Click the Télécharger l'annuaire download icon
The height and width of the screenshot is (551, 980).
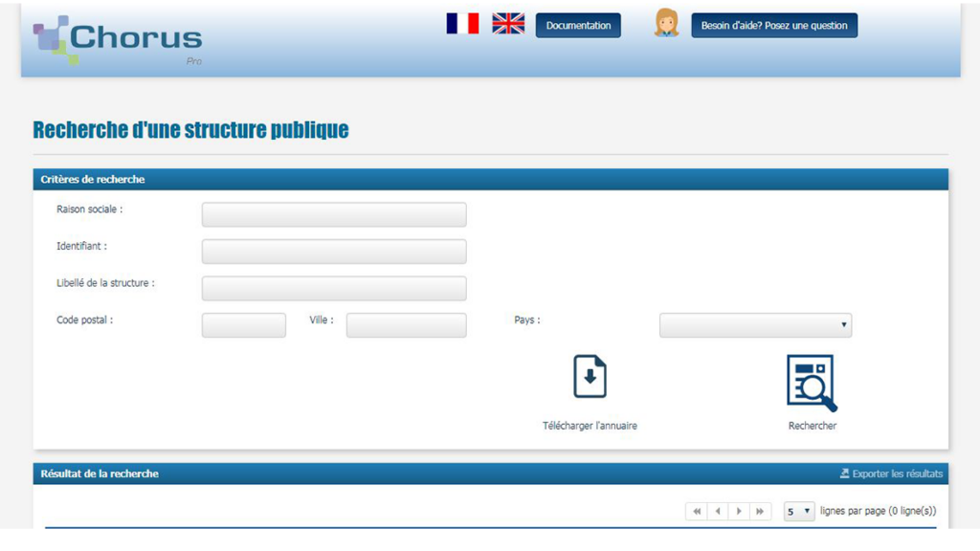point(590,377)
